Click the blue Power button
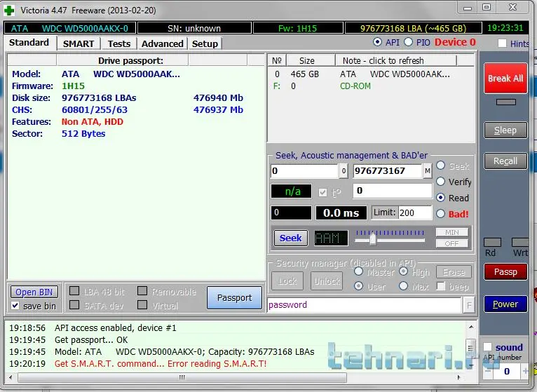537x392 pixels. coord(505,304)
